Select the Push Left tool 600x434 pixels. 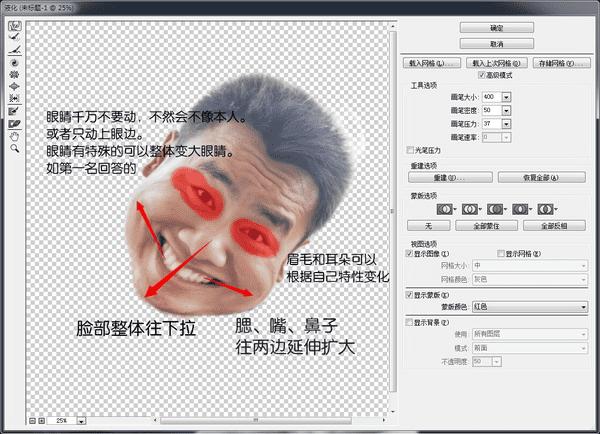click(x=15, y=98)
